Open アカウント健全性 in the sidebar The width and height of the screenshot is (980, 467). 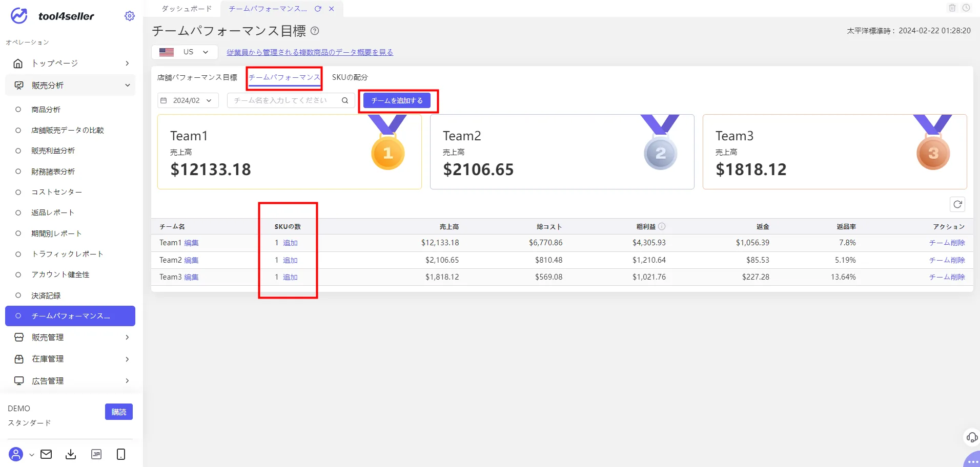pos(60,274)
